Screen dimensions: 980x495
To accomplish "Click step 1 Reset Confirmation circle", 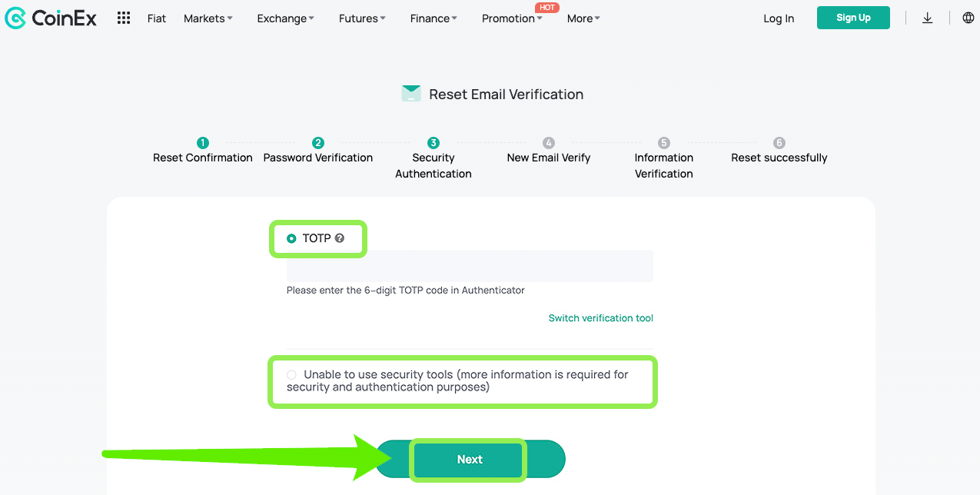I will (202, 142).
